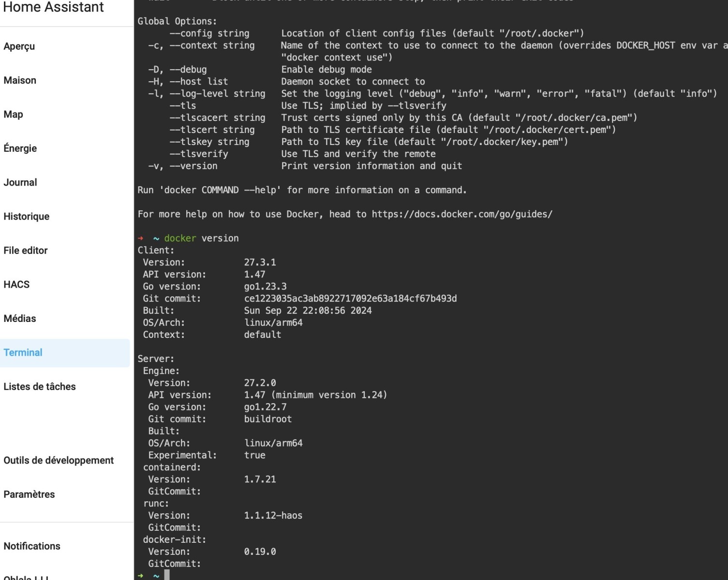Click the '--version' option
The width and height of the screenshot is (728, 580).
click(193, 166)
